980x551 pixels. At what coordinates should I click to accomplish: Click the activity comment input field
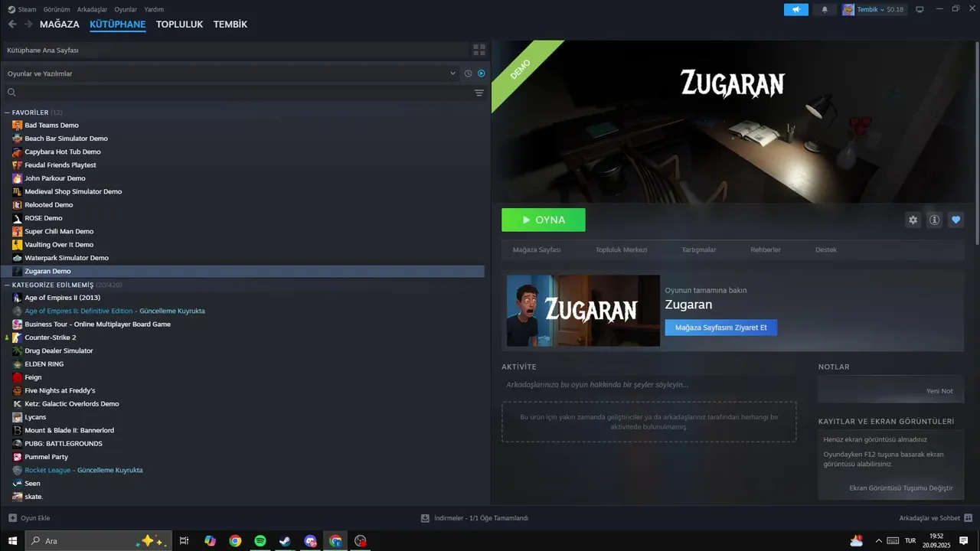point(649,385)
